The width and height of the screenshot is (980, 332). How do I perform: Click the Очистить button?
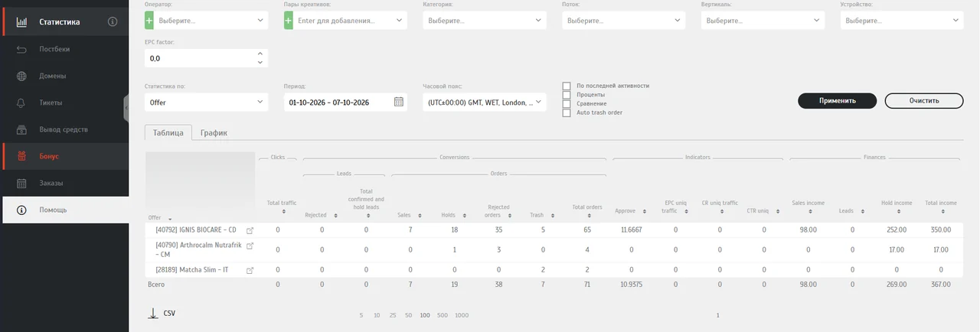point(924,101)
